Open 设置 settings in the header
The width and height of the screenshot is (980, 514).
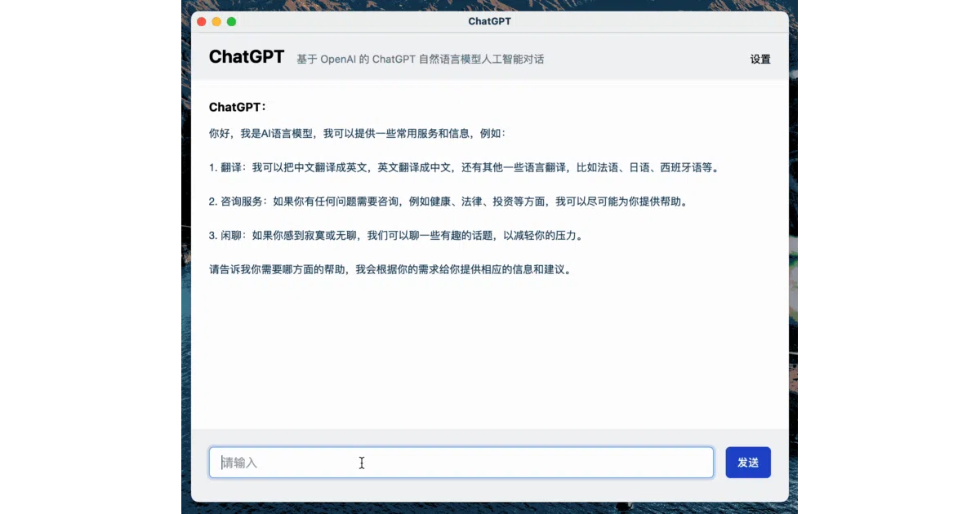tap(760, 59)
